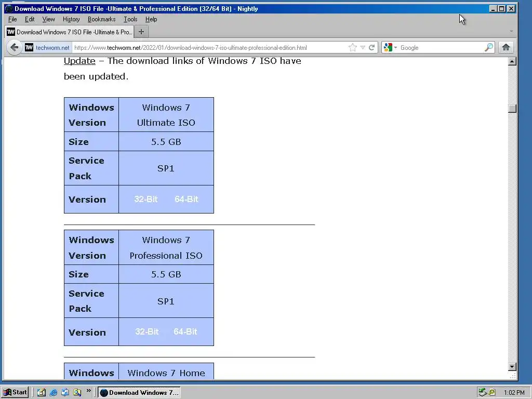Click the Windows 7 Ultimate ISO cell
532x399 pixels.
pyautogui.click(x=166, y=115)
